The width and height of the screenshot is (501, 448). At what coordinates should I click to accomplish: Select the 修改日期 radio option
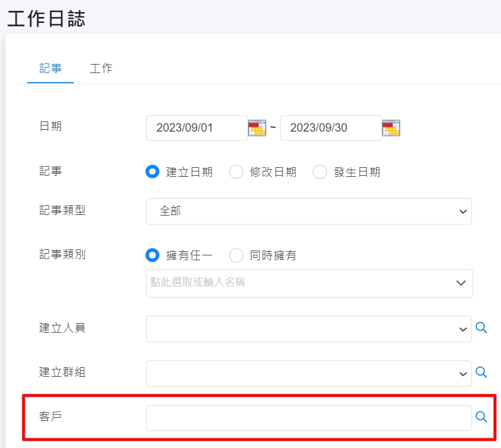coord(236,172)
